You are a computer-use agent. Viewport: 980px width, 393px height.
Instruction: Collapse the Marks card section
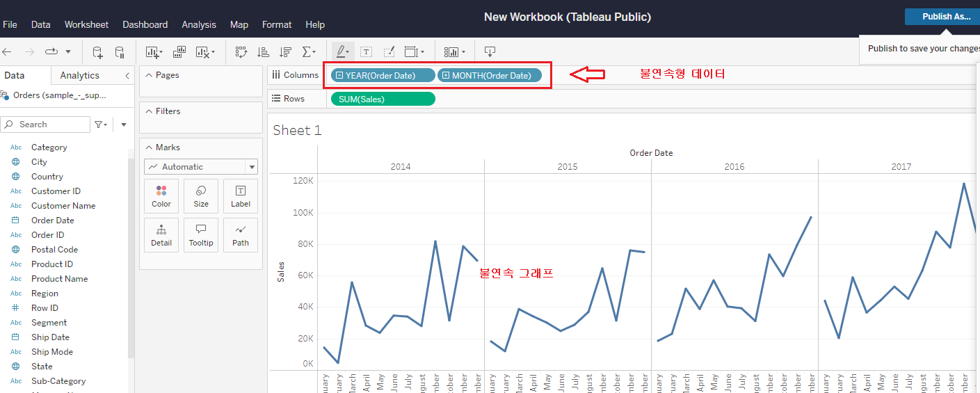coord(150,147)
